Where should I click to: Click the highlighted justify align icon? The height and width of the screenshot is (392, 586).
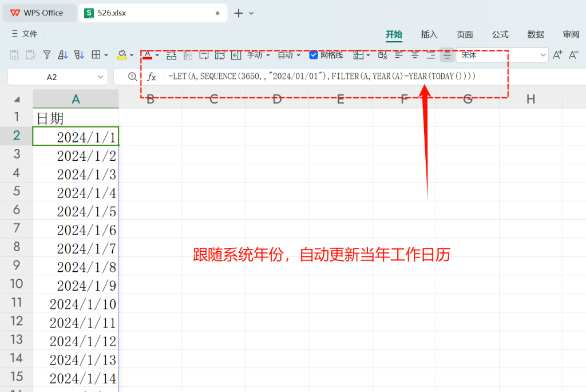tap(447, 55)
